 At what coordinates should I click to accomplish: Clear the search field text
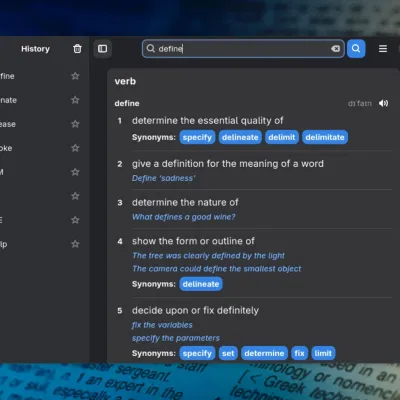(335, 49)
